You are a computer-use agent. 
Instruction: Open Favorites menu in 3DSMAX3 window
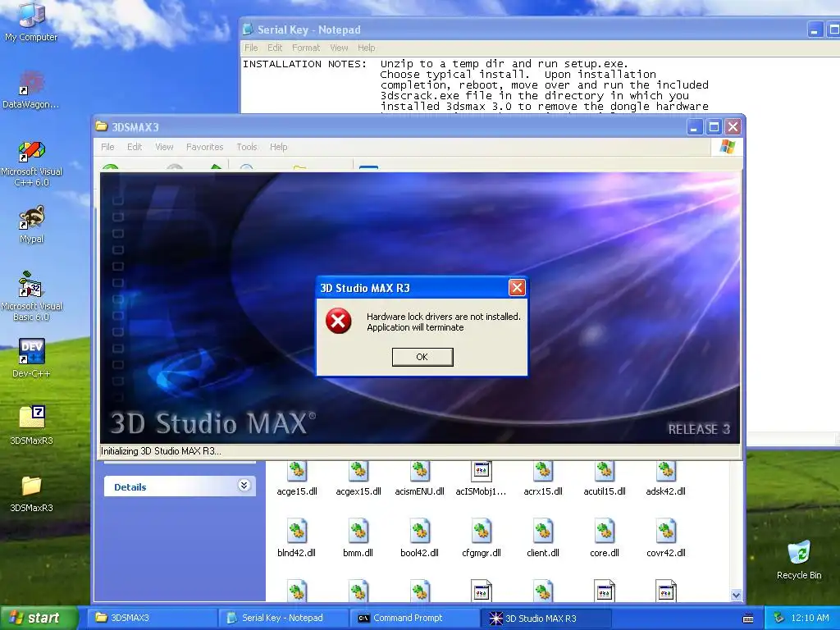(204, 147)
